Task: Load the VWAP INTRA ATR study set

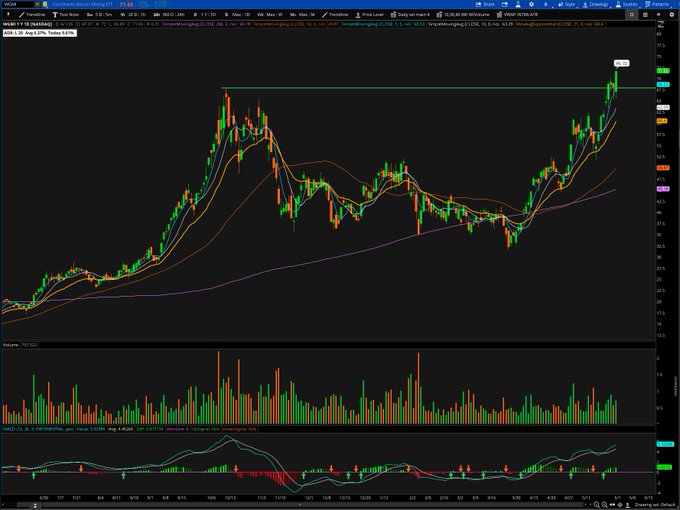Action: click(517, 14)
